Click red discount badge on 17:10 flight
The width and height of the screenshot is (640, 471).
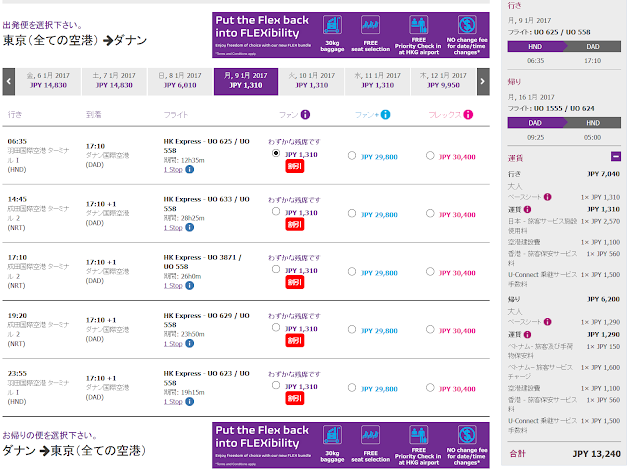click(295, 282)
